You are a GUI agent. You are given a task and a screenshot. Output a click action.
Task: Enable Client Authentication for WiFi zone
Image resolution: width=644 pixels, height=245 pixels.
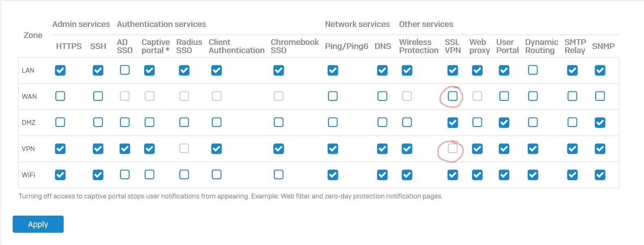click(x=217, y=174)
